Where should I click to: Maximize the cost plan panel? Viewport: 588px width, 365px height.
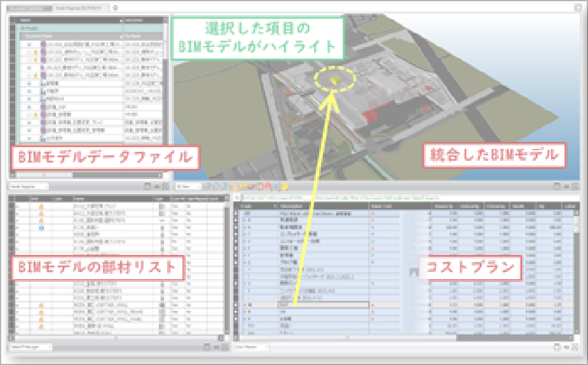click(575, 347)
